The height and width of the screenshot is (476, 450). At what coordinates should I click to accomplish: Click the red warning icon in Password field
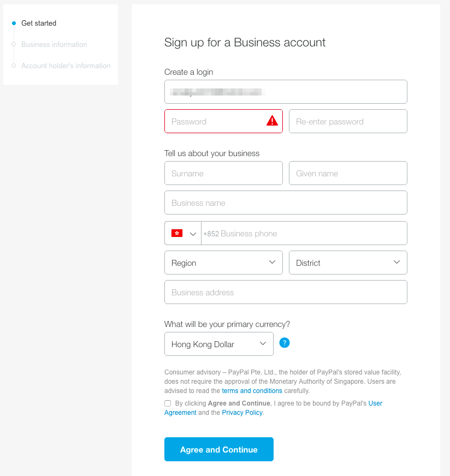[272, 121]
